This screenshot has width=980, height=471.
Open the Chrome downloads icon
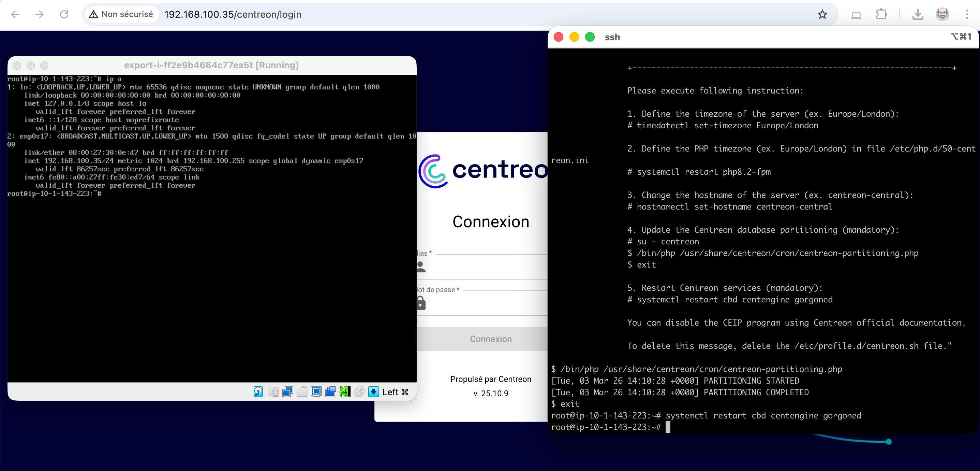coord(918,14)
